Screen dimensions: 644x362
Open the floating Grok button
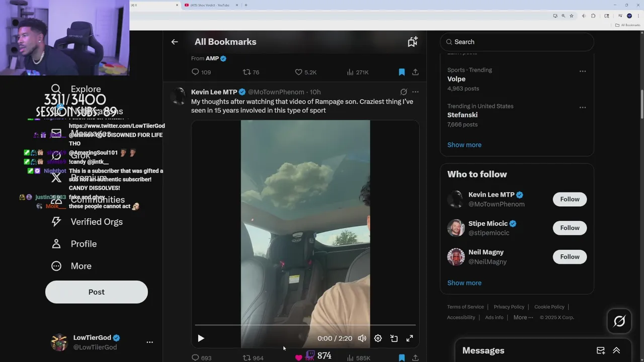[x=619, y=321]
